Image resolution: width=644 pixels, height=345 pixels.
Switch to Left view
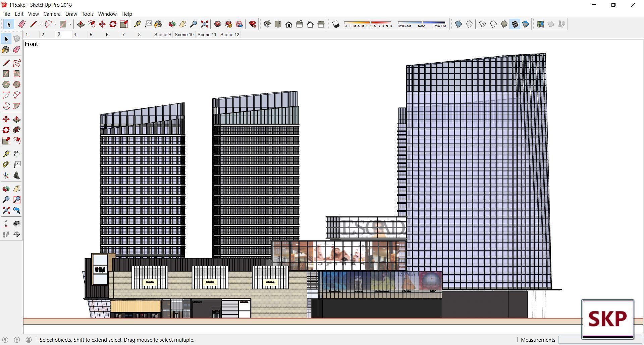click(321, 24)
